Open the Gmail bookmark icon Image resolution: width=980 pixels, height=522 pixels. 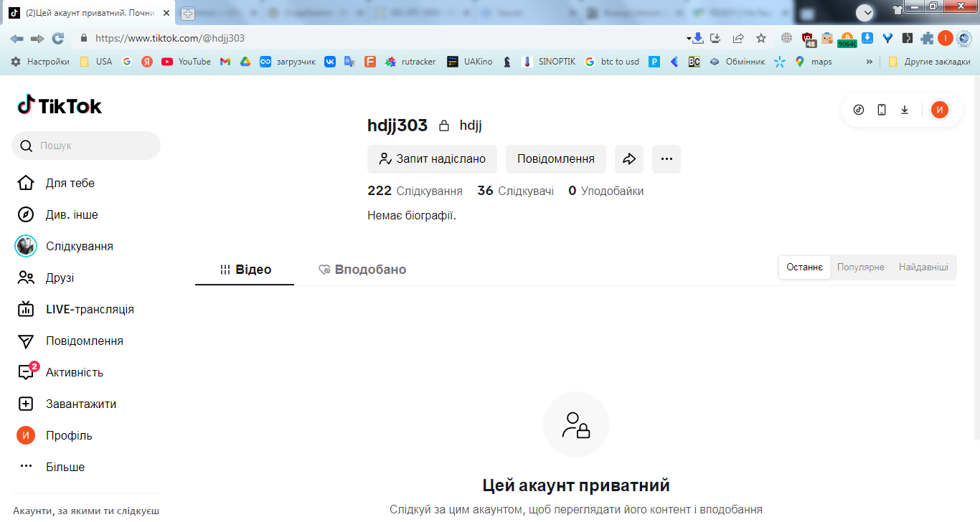[x=225, y=62]
